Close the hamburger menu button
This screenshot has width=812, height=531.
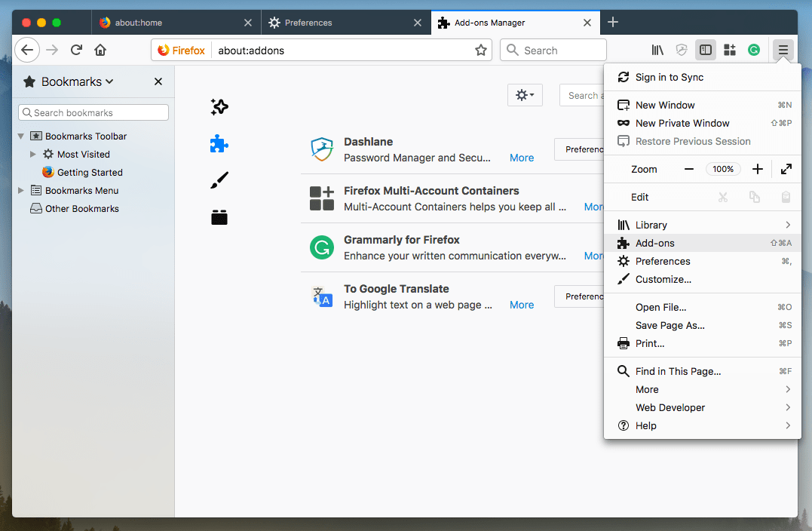pyautogui.click(x=783, y=51)
